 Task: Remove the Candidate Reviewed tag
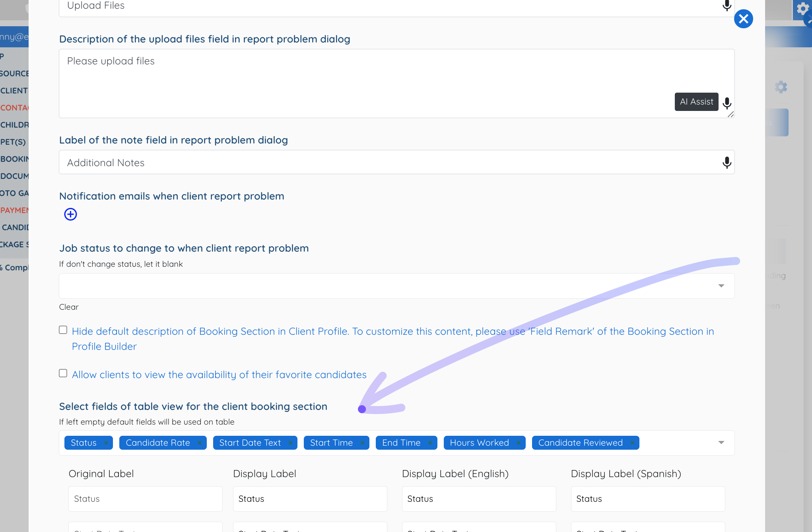[632, 443]
